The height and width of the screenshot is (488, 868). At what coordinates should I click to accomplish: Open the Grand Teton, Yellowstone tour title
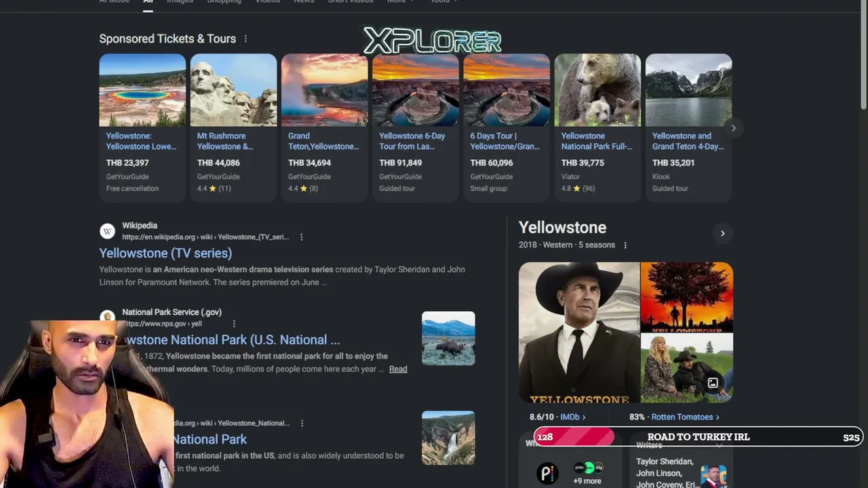(x=323, y=141)
